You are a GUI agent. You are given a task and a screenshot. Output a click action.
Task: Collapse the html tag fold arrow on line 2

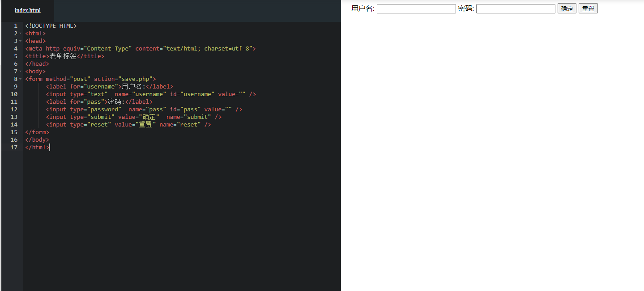(21, 34)
